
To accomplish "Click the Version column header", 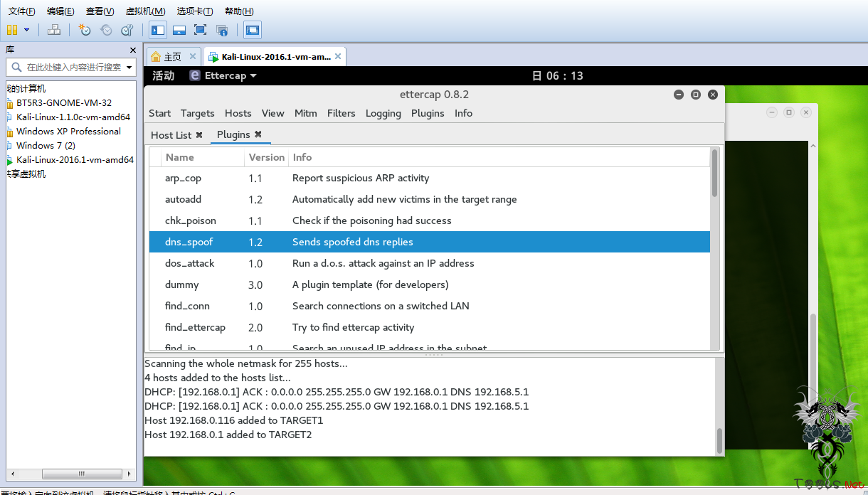I will pos(266,157).
